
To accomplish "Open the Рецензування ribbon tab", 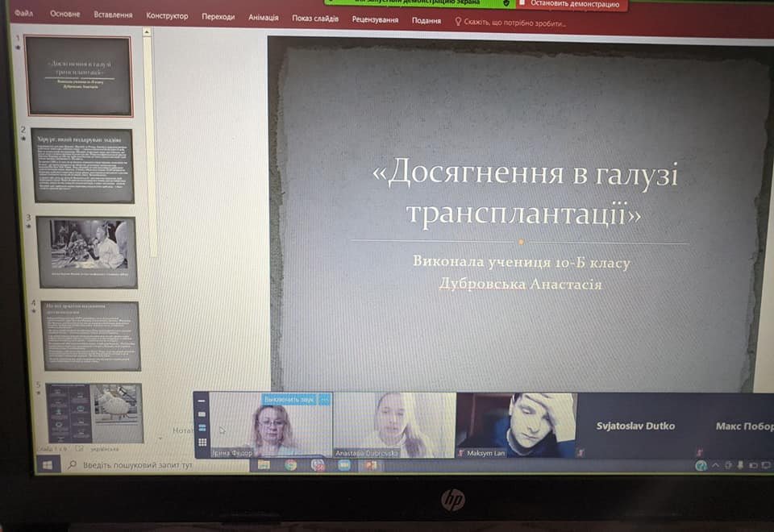I will tap(375, 19).
